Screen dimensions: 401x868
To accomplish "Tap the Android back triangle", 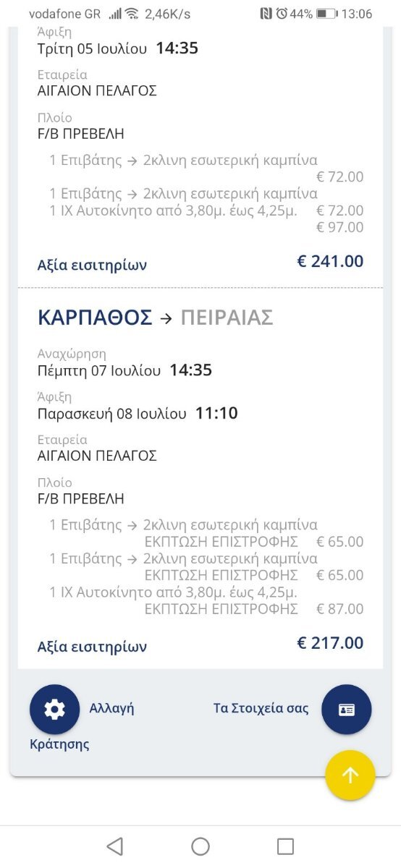I will (x=114, y=846).
